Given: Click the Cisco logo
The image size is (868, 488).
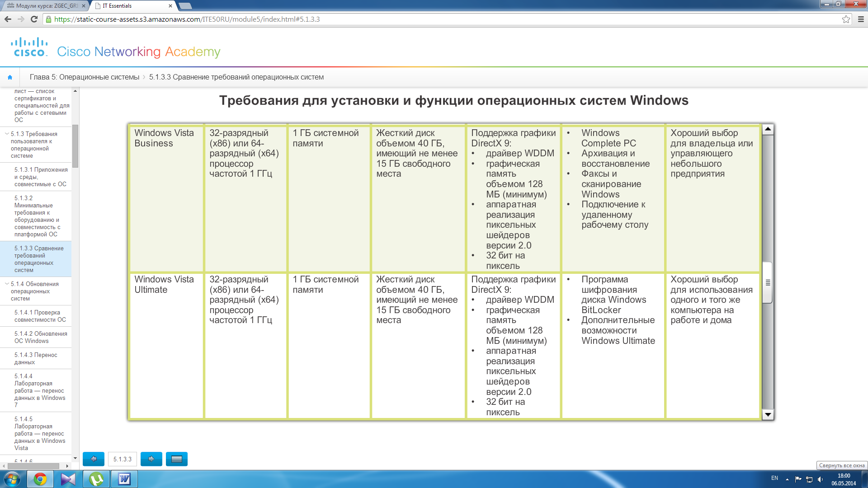Looking at the screenshot, I should pos(29,47).
